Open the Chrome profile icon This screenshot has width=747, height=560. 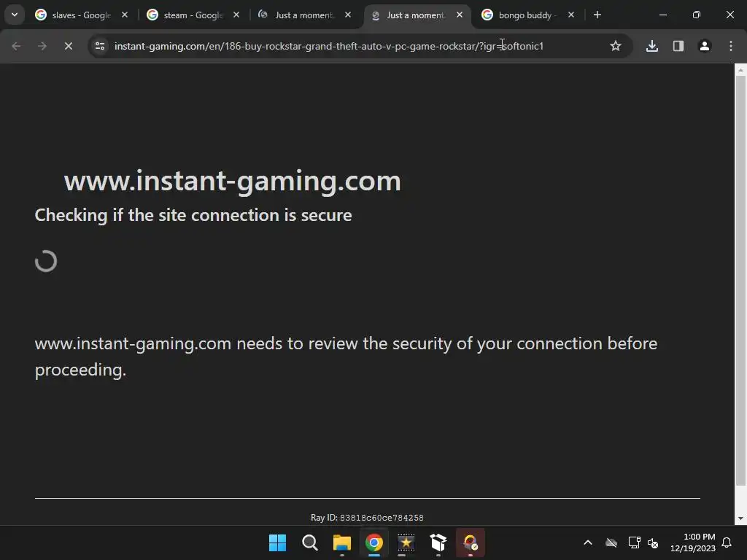click(705, 46)
